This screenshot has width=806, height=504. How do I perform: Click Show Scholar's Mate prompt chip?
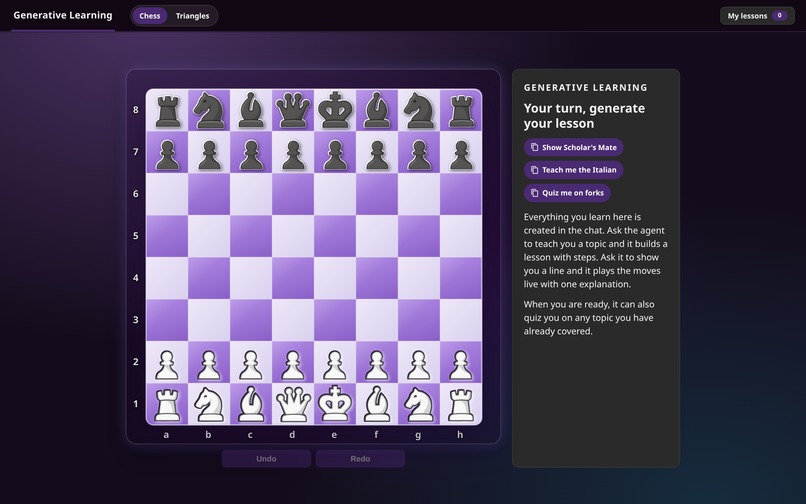pos(574,148)
